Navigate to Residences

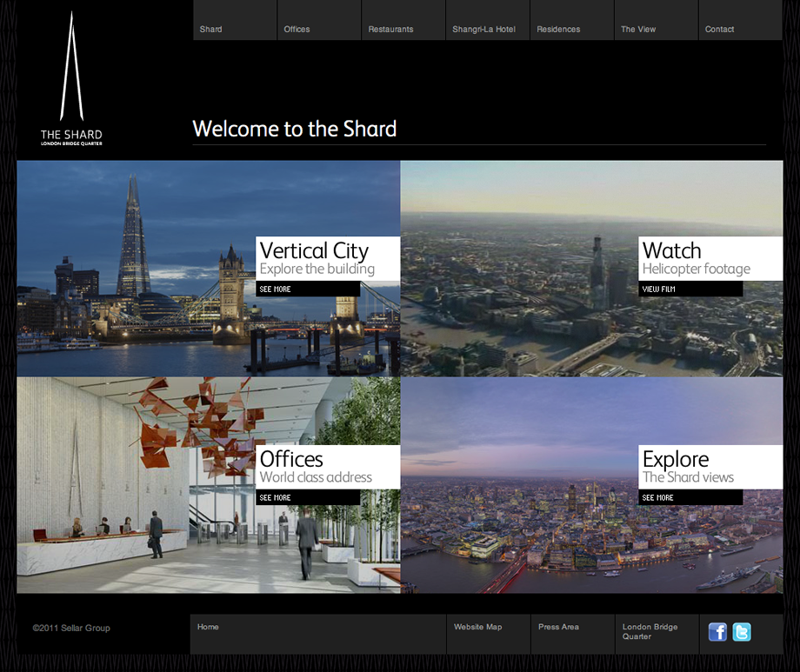[x=572, y=20]
